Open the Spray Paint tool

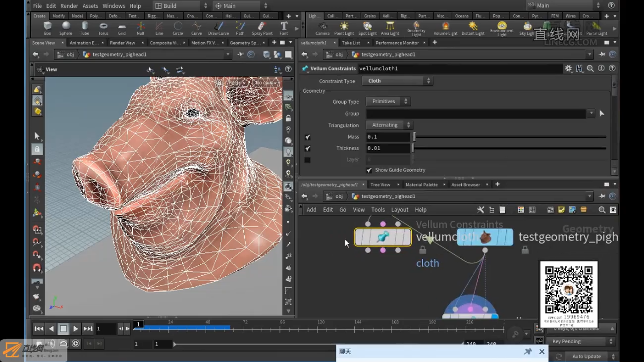[x=262, y=28]
